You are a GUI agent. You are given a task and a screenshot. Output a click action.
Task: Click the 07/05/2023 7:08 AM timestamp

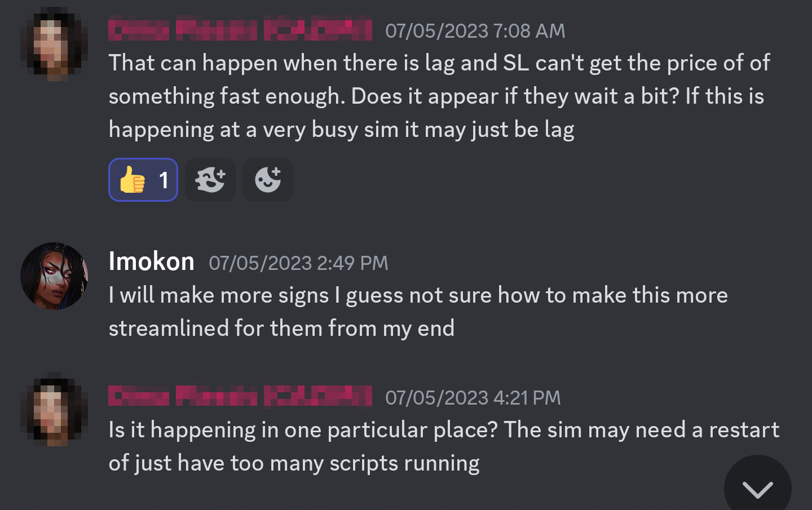coord(475,31)
